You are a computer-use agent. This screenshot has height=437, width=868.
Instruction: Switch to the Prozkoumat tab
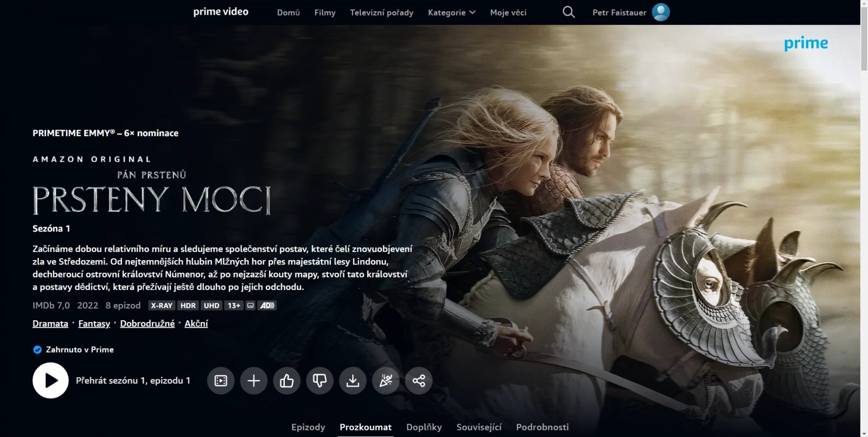(366, 427)
